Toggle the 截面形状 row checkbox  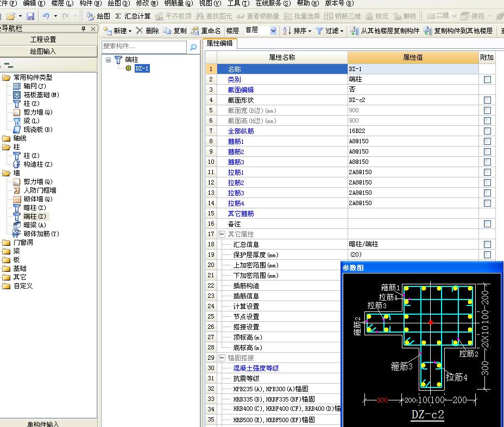point(487,100)
